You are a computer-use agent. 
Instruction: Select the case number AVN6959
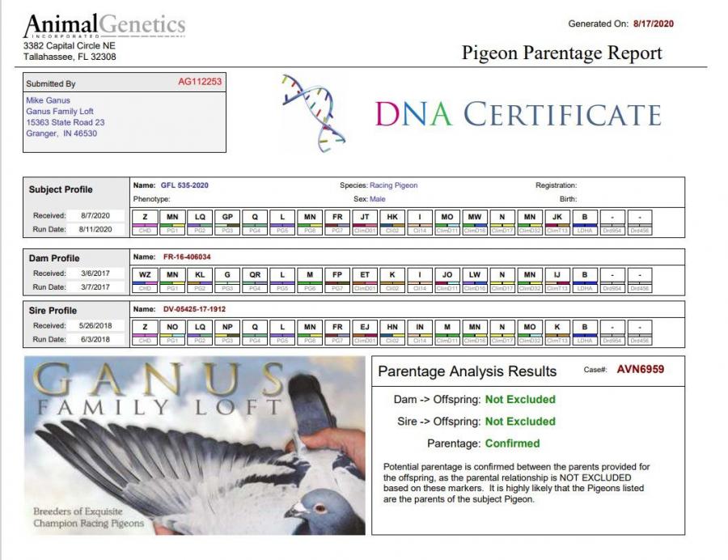pyautogui.click(x=641, y=370)
